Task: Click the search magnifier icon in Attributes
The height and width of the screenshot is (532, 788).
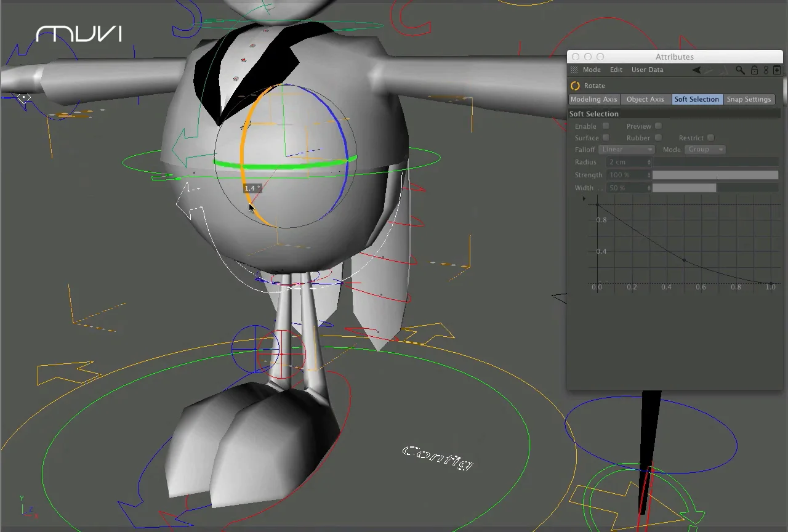Action: [x=741, y=70]
